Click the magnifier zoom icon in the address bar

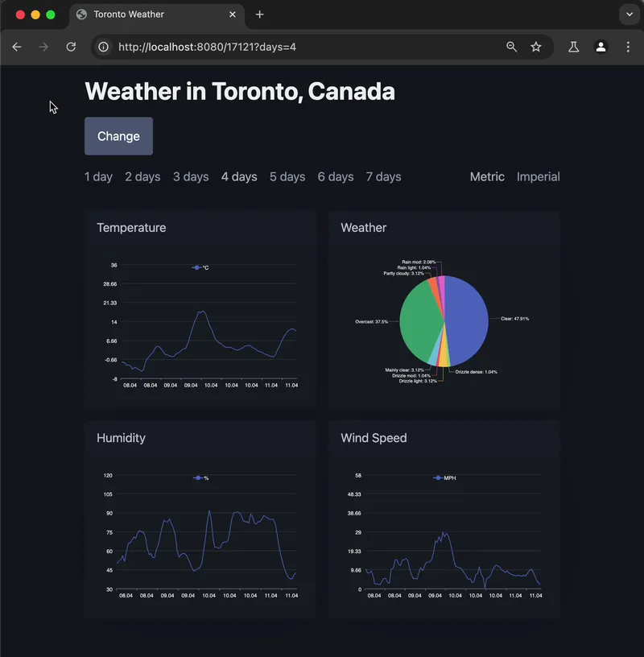(511, 47)
